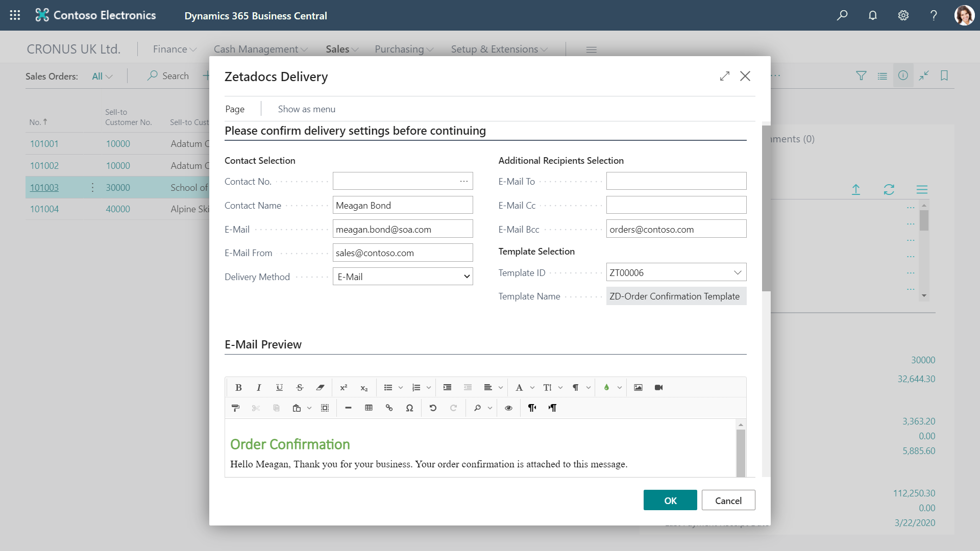This screenshot has height=551, width=980.
Task: Open the Show as menu item
Action: pyautogui.click(x=306, y=109)
